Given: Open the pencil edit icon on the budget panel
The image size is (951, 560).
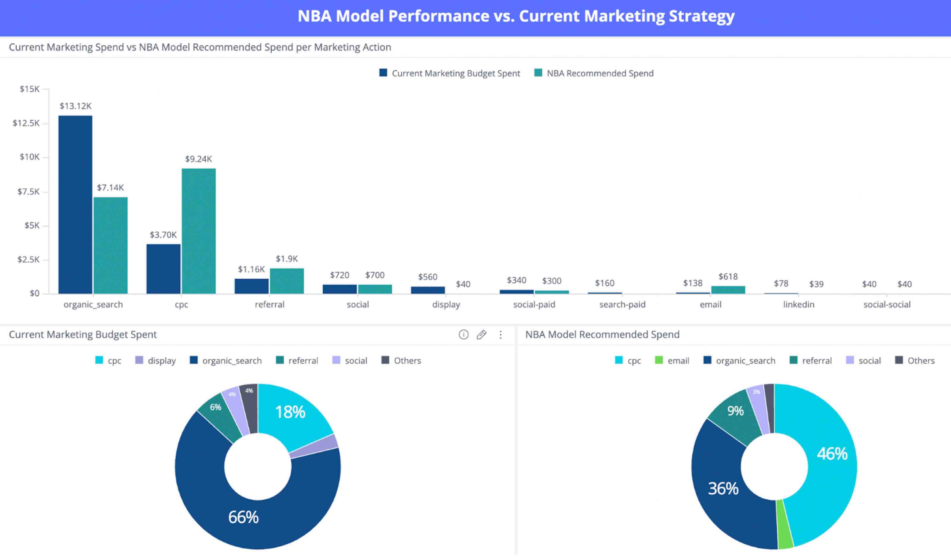Looking at the screenshot, I should [481, 335].
